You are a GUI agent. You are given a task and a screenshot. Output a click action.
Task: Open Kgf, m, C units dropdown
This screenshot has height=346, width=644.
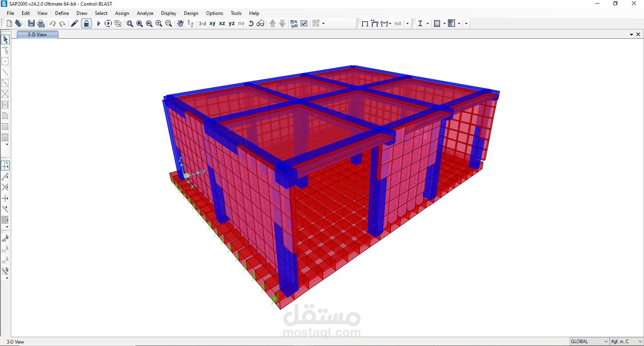[627, 341]
